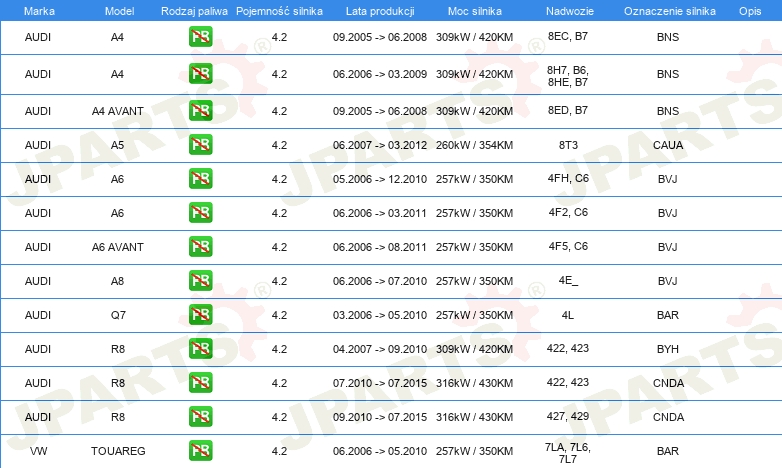Select the 4E_ body cell

[568, 280]
